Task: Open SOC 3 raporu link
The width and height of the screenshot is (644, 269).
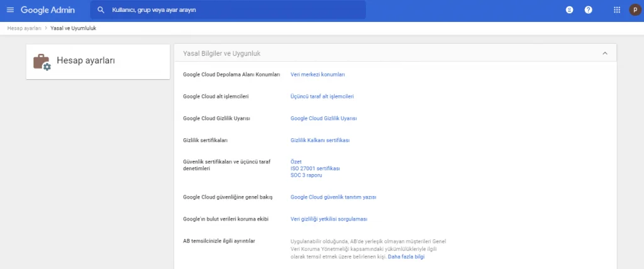Action: 306,175
